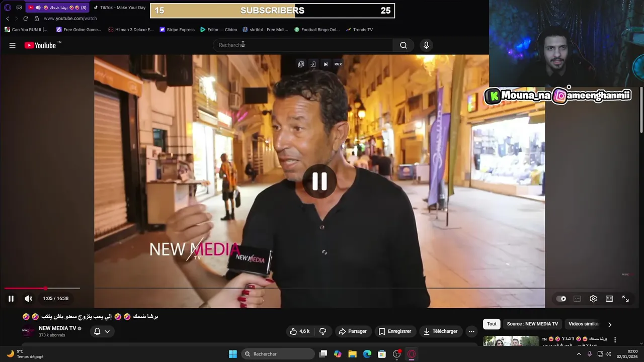Skip to next video overlay button
The image size is (644, 362).
point(326,64)
